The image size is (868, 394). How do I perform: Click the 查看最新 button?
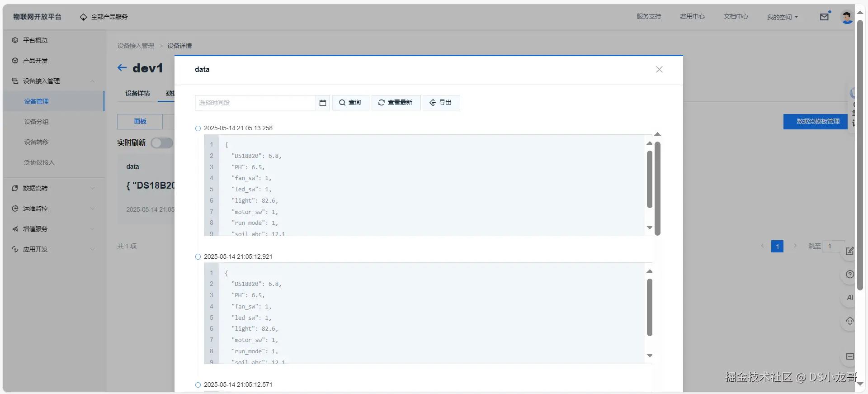pyautogui.click(x=396, y=103)
